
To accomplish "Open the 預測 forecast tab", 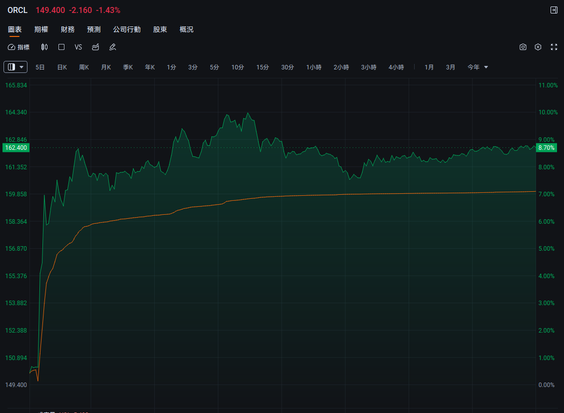I will point(94,30).
